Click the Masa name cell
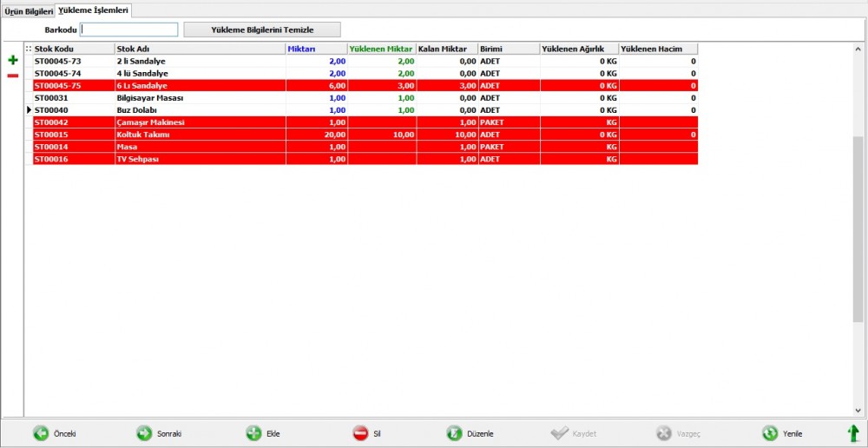Image resolution: width=868 pixels, height=448 pixels. [201, 146]
